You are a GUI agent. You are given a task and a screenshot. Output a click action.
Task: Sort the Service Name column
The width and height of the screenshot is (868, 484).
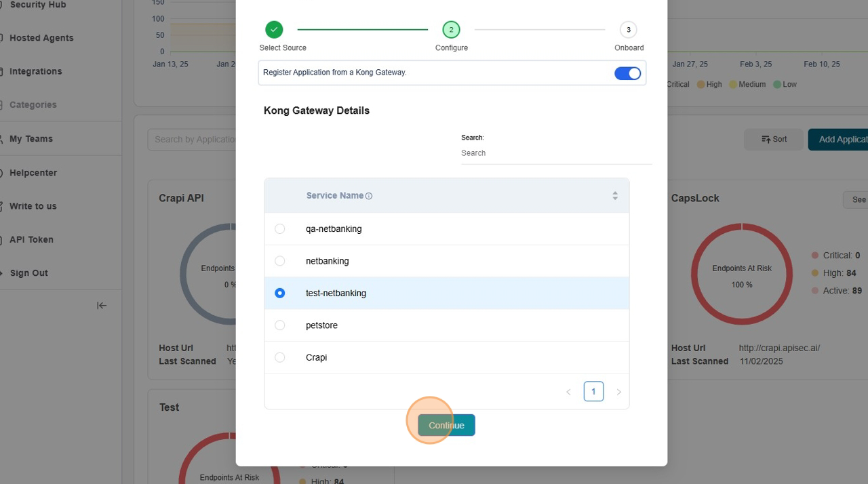point(614,196)
